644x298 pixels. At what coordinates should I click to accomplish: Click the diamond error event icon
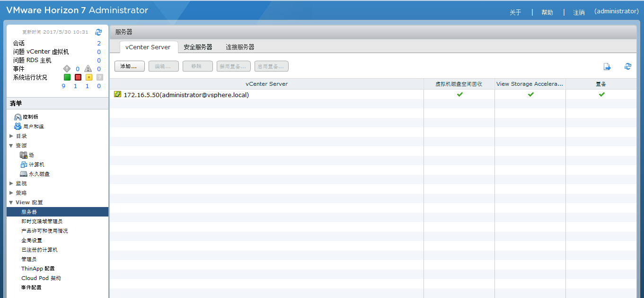(x=67, y=69)
